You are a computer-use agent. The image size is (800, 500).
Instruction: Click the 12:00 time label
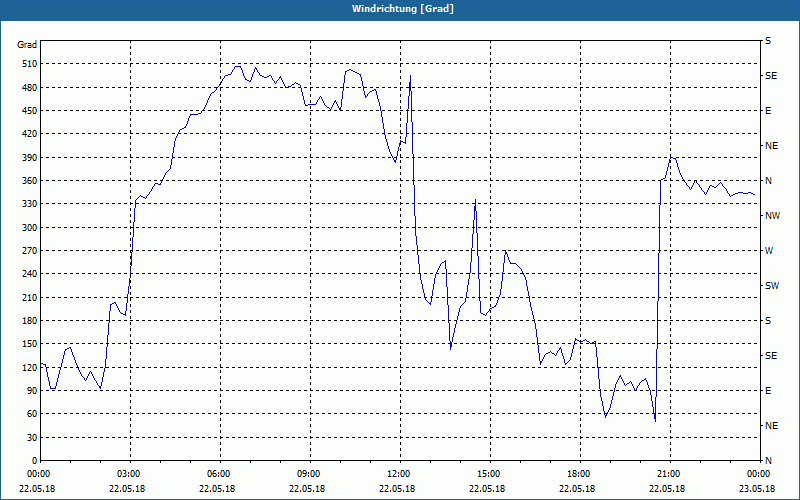[400, 474]
